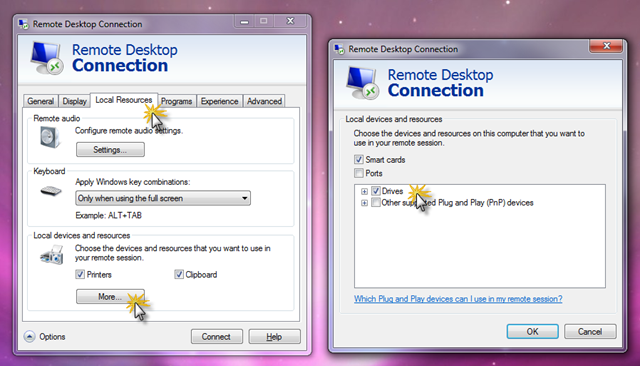This screenshot has height=366, width=640.
Task: Open the Programs tab
Action: tap(176, 101)
